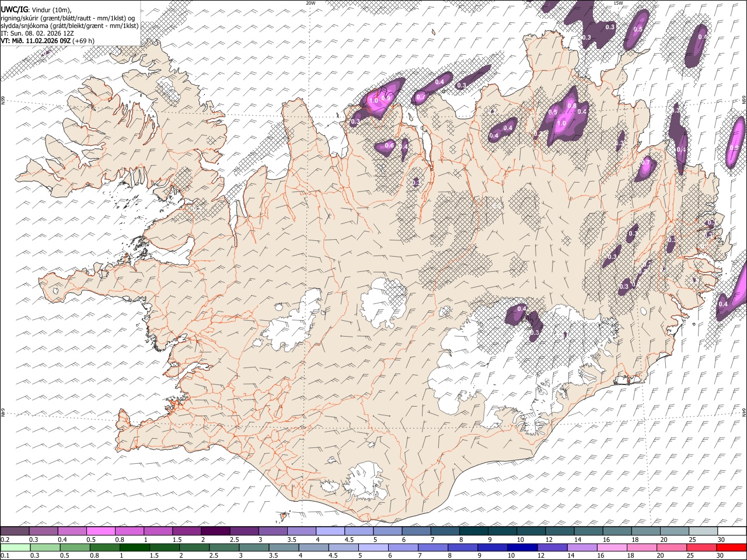The height and width of the screenshot is (560, 747).
Task: Select the 66N latitude label on right edge
Action: [x=744, y=100]
